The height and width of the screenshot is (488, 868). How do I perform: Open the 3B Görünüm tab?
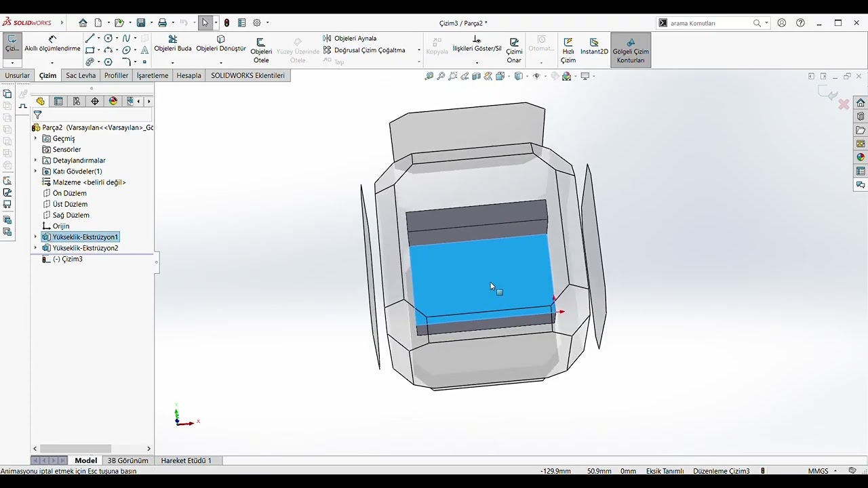coord(127,460)
